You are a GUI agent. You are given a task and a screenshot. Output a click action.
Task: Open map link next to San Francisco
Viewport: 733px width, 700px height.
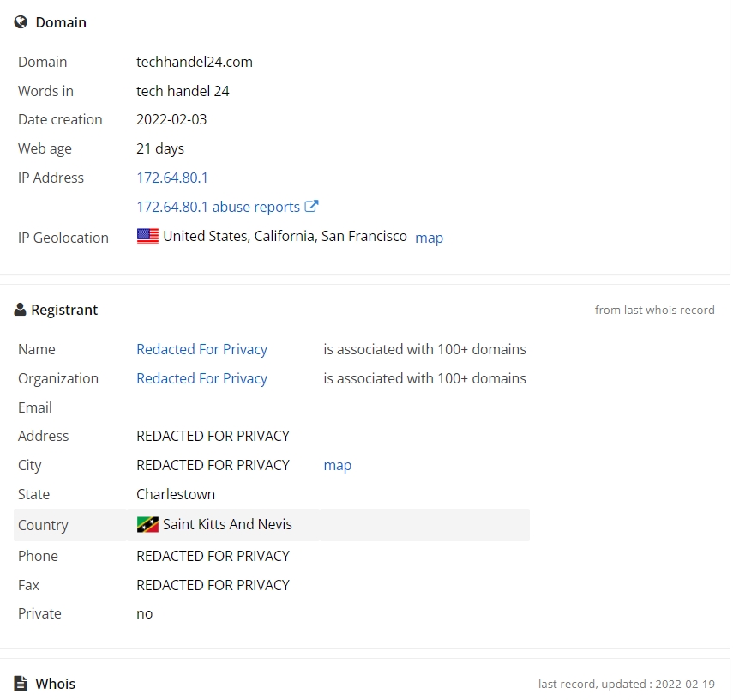pyautogui.click(x=430, y=238)
